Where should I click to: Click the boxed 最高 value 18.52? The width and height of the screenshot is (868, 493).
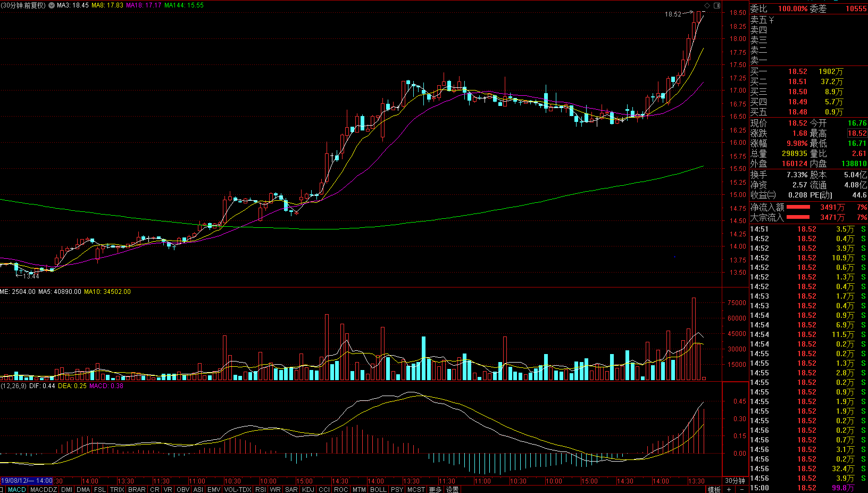[857, 133]
